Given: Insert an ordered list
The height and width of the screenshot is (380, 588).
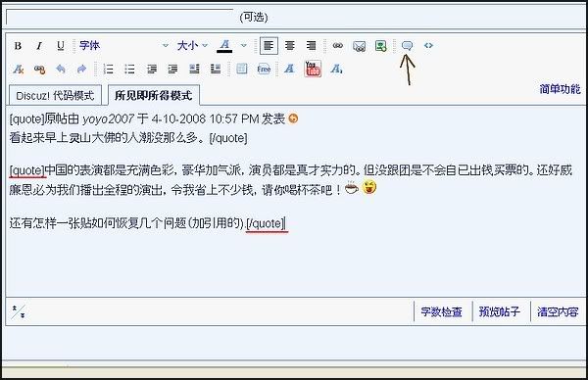Looking at the screenshot, I should [109, 69].
